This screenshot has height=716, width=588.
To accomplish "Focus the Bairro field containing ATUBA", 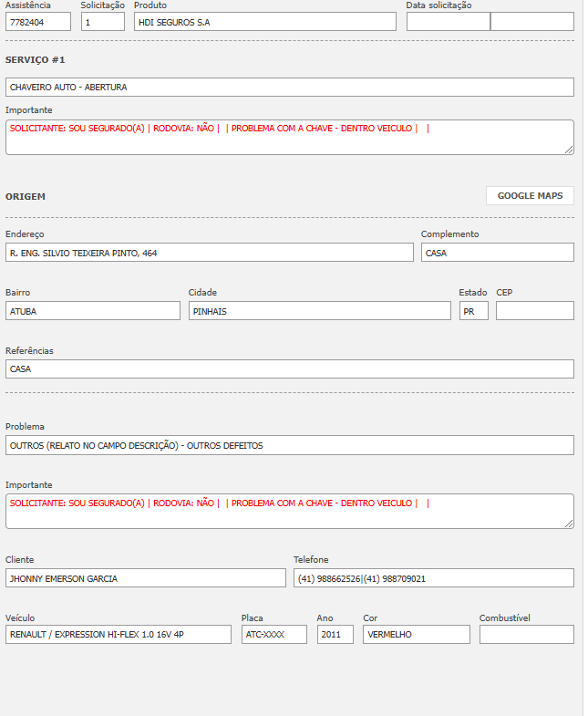I will [92, 311].
